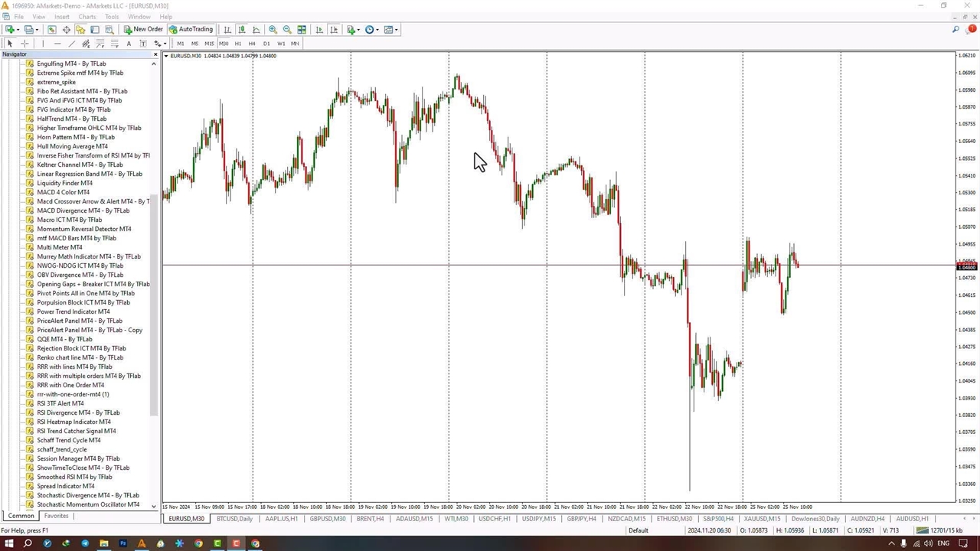Select the Draw Trendline tool
This screenshot has height=551, width=980.
[x=71, y=44]
